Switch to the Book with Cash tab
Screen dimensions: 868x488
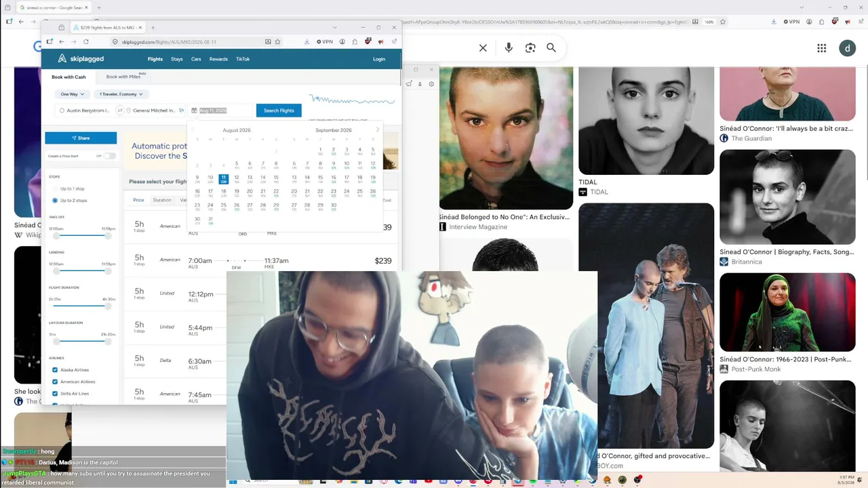pyautogui.click(x=69, y=77)
